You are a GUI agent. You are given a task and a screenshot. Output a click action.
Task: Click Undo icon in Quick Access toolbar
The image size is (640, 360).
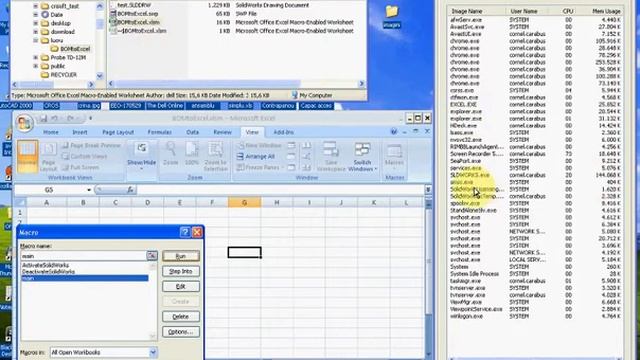point(55,119)
